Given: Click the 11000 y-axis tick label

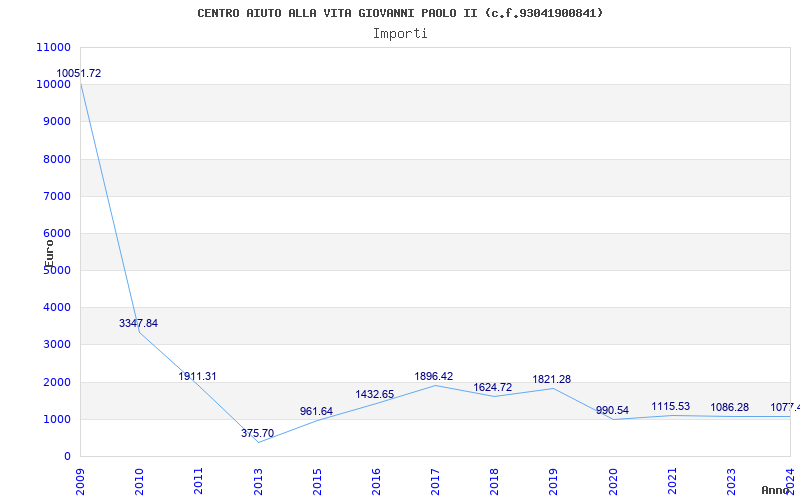Looking at the screenshot, I should tap(54, 47).
